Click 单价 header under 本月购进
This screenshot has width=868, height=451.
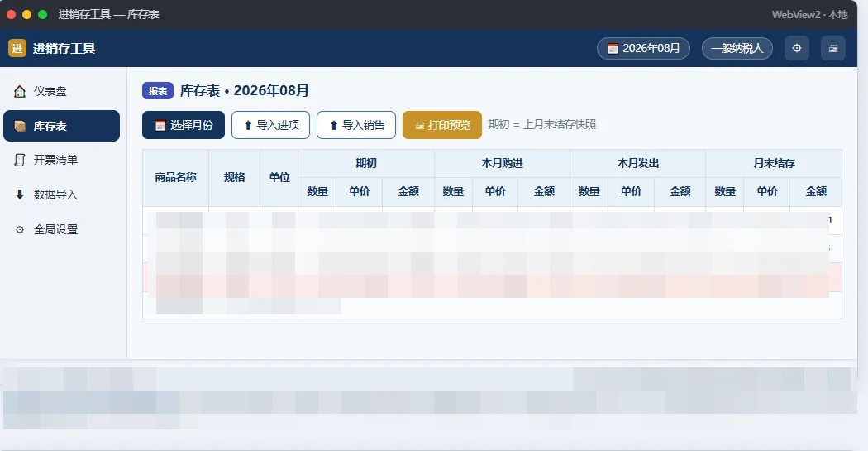(495, 192)
